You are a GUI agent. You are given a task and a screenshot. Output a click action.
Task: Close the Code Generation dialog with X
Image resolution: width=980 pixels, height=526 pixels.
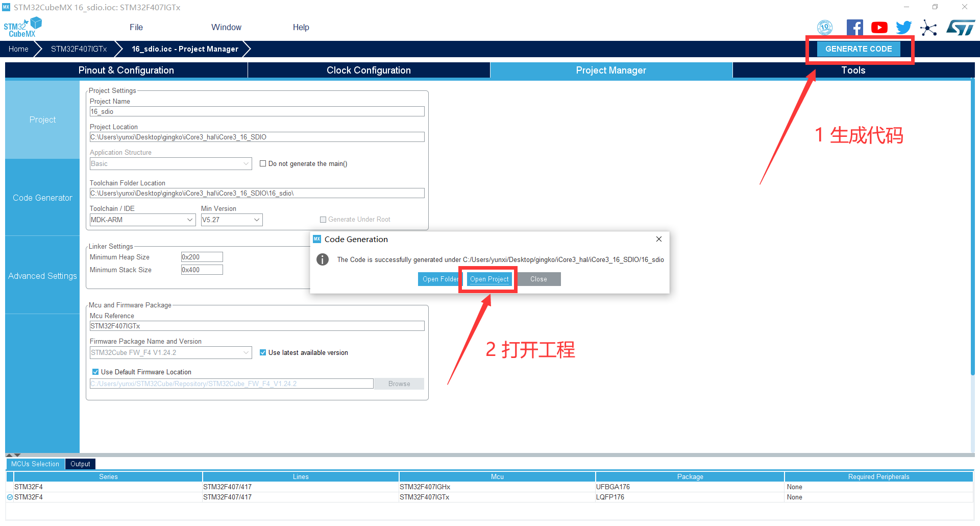tap(659, 239)
